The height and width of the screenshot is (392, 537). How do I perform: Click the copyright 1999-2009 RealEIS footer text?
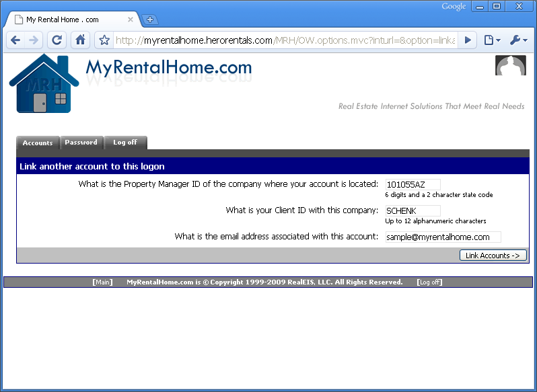coord(264,282)
